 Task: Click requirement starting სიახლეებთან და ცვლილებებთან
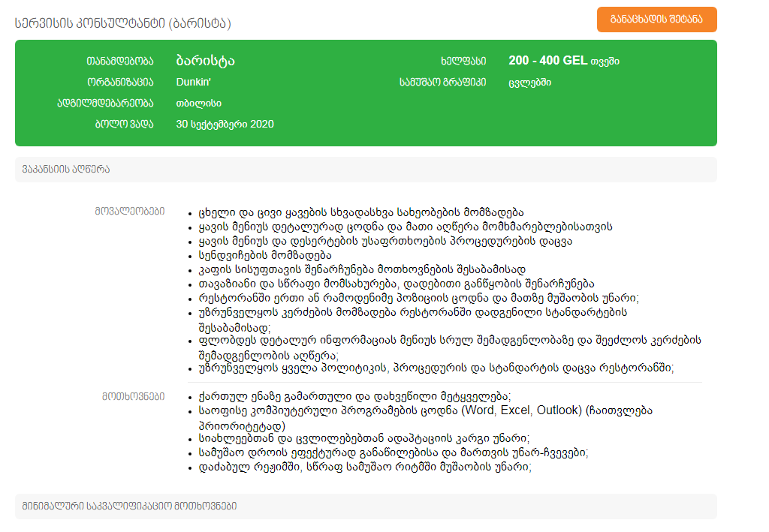(x=364, y=438)
